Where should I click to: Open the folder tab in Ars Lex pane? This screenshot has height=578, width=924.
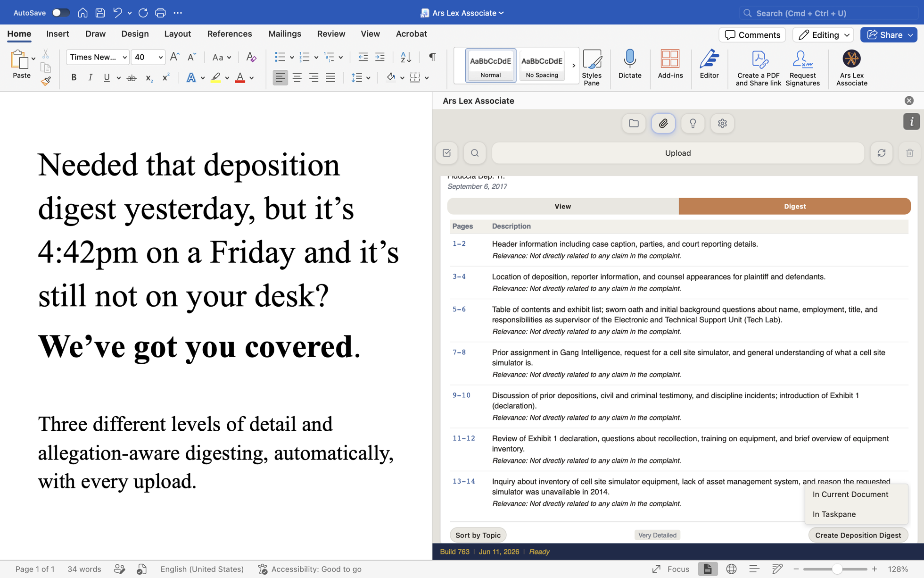point(634,124)
